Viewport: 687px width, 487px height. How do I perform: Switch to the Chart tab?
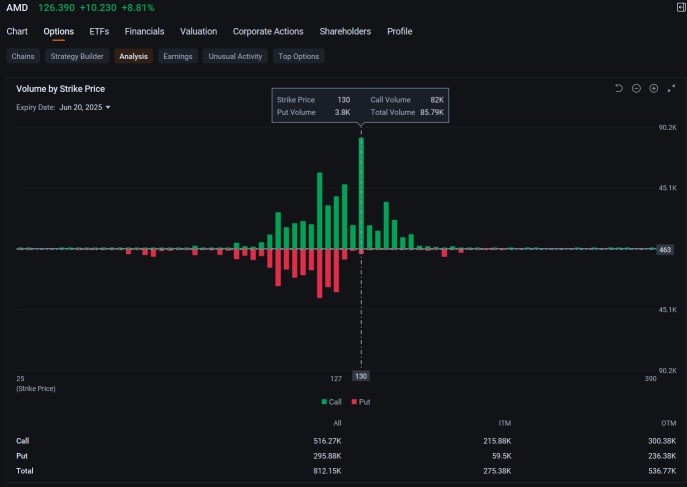pos(17,32)
